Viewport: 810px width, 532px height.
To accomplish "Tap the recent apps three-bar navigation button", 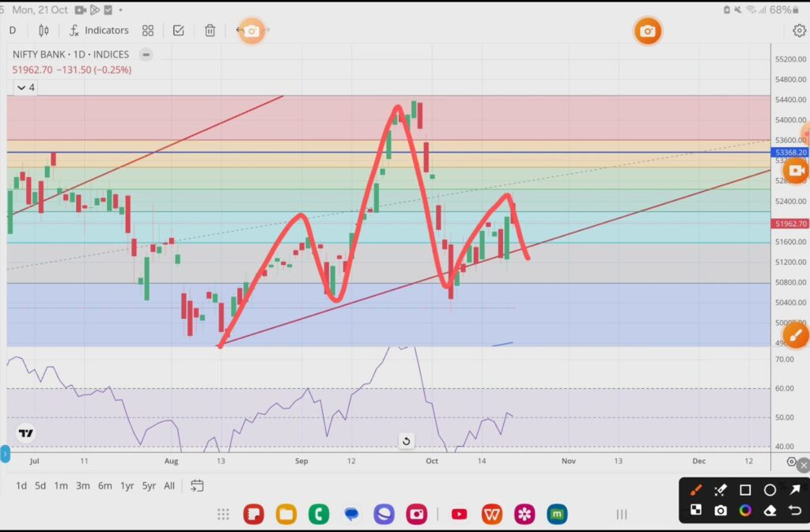I will [622, 514].
